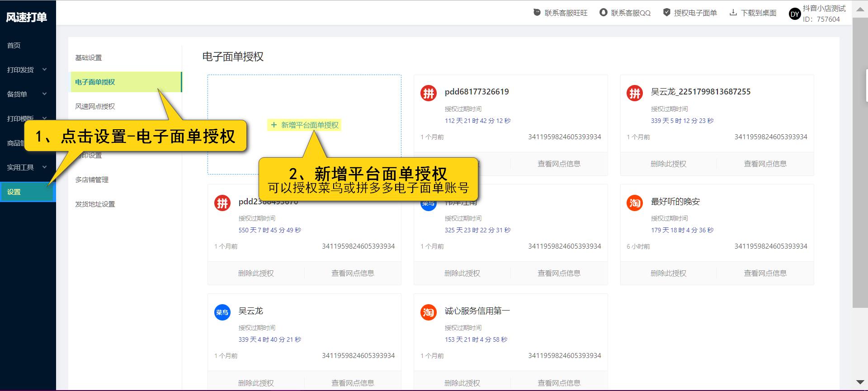The width and height of the screenshot is (868, 391).
Task: Open the DY account avatar
Action: tap(795, 14)
